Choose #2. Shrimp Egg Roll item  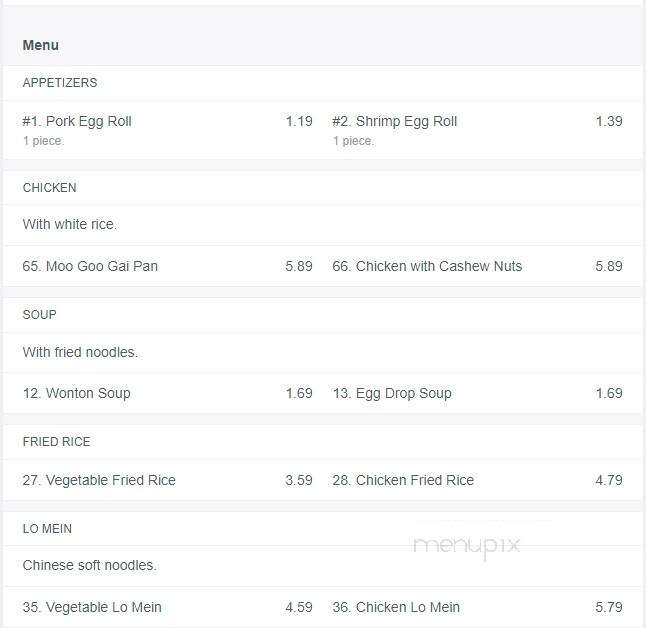(395, 121)
